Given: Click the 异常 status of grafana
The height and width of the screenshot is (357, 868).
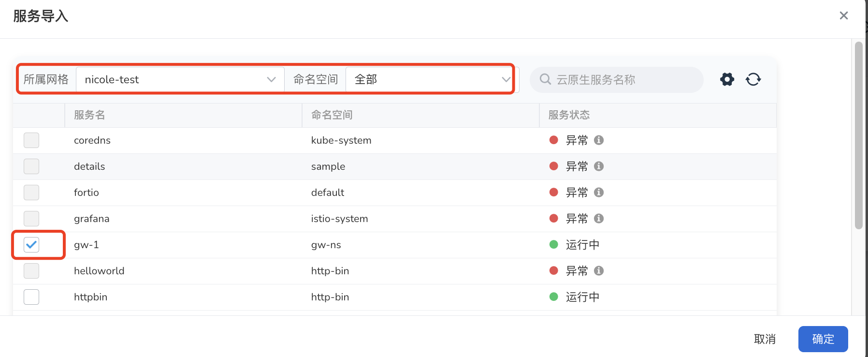Looking at the screenshot, I should 577,219.
